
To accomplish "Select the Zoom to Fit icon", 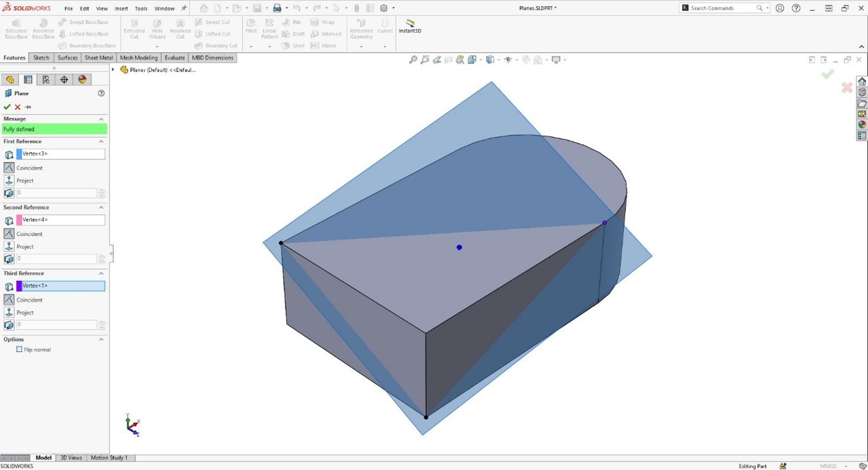I will [x=413, y=59].
